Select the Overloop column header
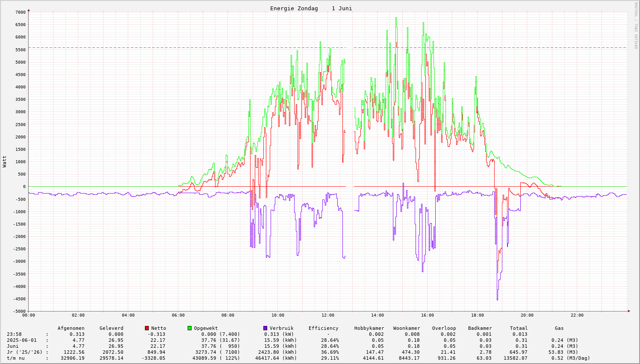Screen dimensions: 640x364 (x=444, y=328)
